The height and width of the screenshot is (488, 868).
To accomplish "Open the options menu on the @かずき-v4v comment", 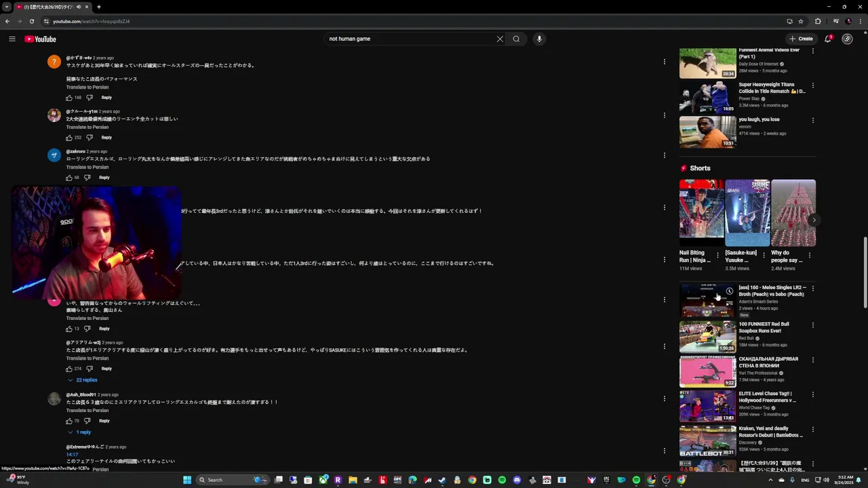I will click(x=665, y=62).
